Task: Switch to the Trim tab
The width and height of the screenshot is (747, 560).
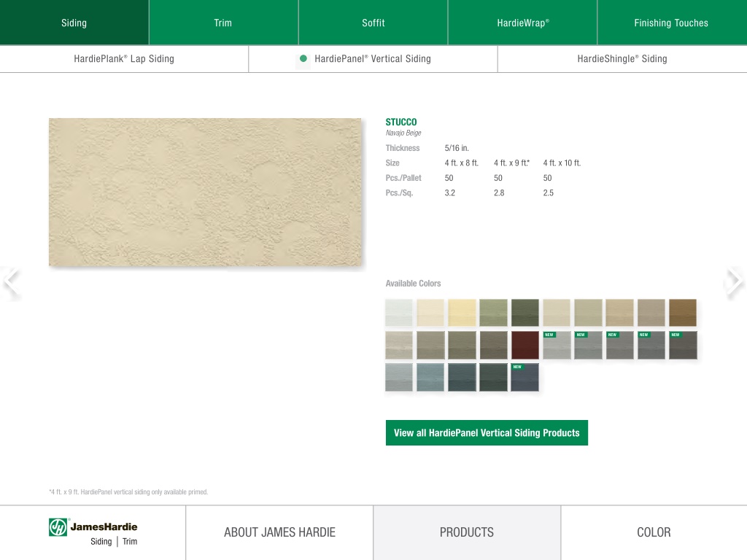Action: [223, 23]
